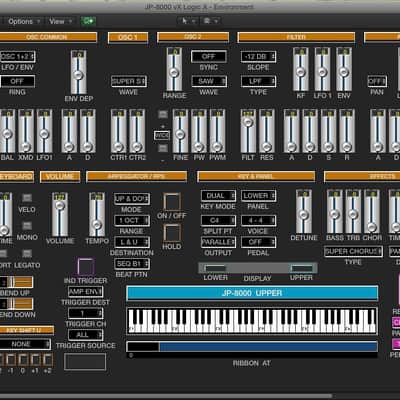Toggle the MONO switch
The image size is (400, 400).
pyautogui.click(x=27, y=226)
